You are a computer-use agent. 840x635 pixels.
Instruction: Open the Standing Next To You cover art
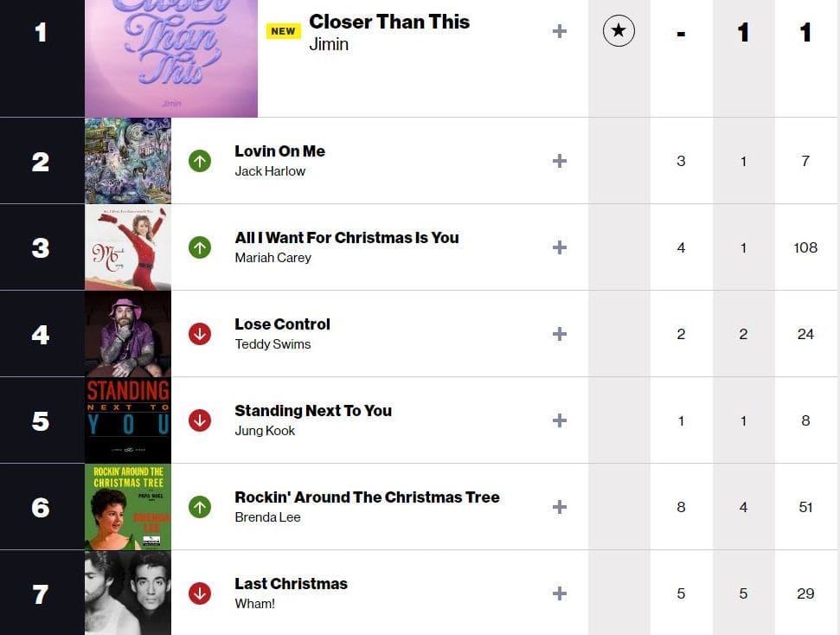tap(128, 420)
